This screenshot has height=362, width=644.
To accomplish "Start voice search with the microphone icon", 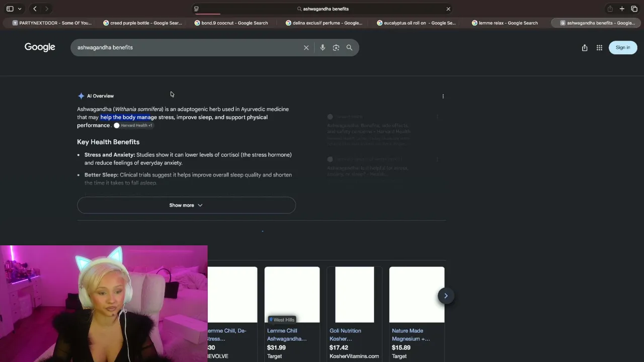I will click(323, 47).
